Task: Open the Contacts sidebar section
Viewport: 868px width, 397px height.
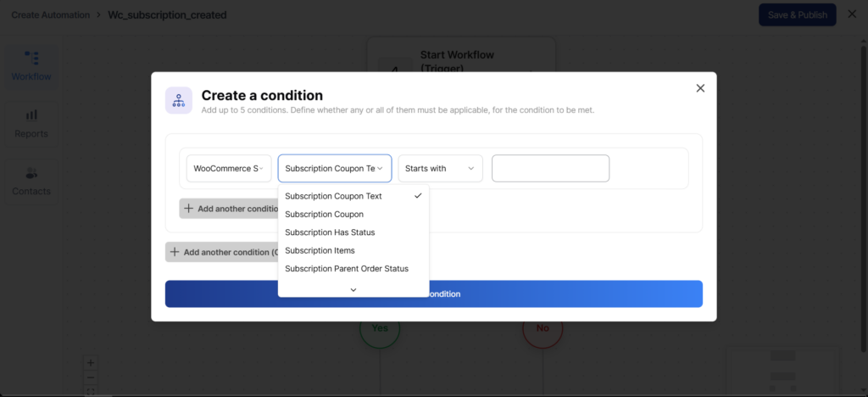Action: [31, 181]
